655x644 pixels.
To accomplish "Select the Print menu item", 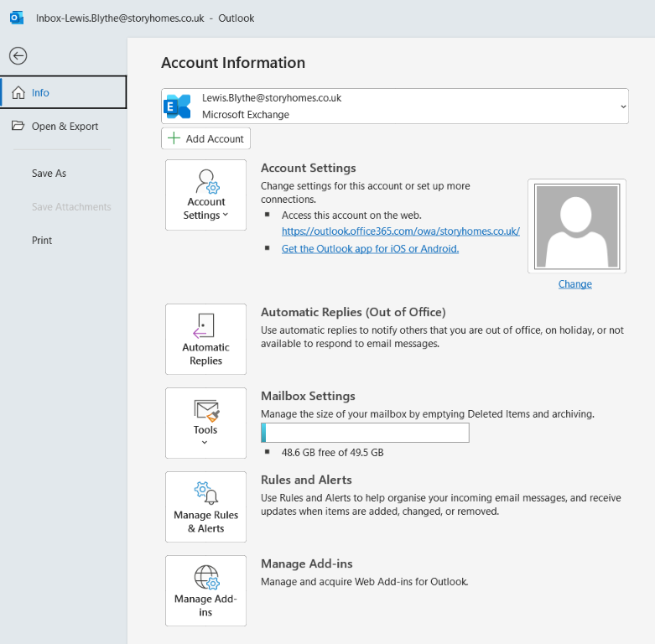I will point(42,241).
